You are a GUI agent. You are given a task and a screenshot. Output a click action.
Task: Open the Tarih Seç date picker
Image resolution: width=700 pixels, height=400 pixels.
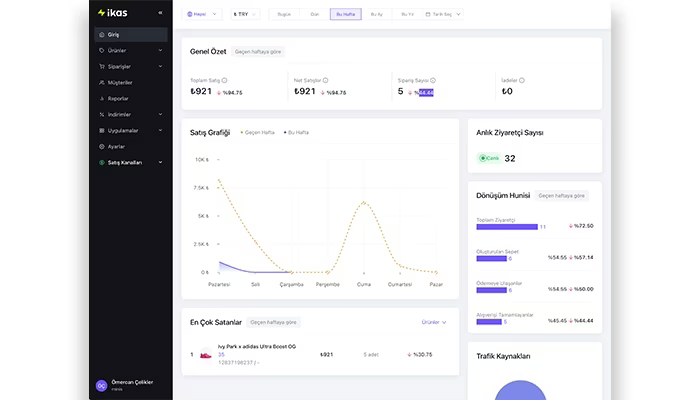click(442, 14)
